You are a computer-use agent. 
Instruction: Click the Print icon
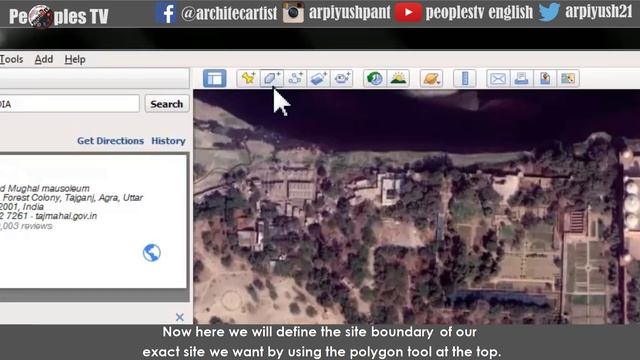(521, 78)
